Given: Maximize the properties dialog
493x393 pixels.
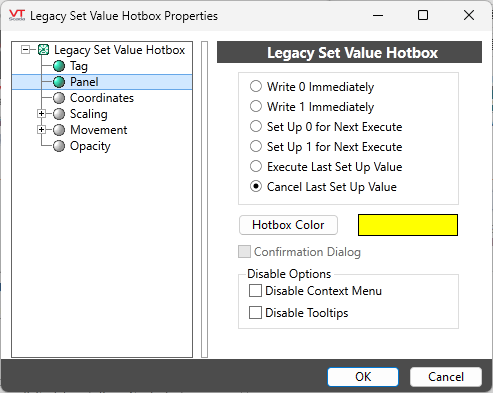Looking at the screenshot, I should 423,15.
